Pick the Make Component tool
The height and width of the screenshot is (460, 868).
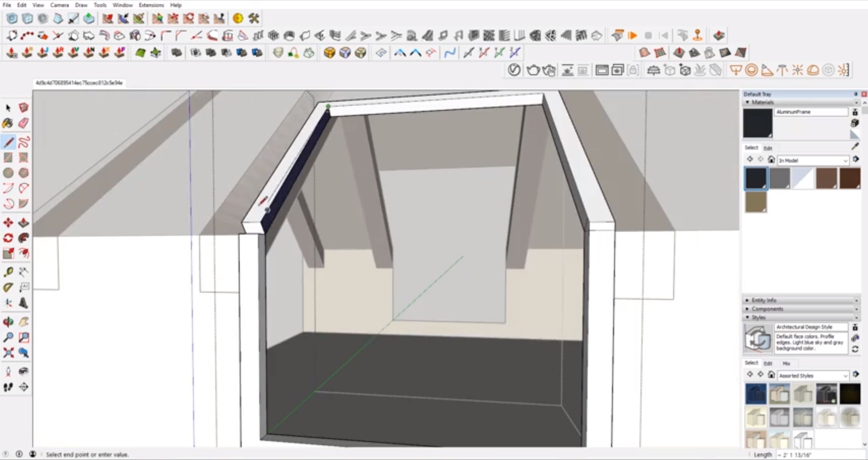click(x=23, y=108)
